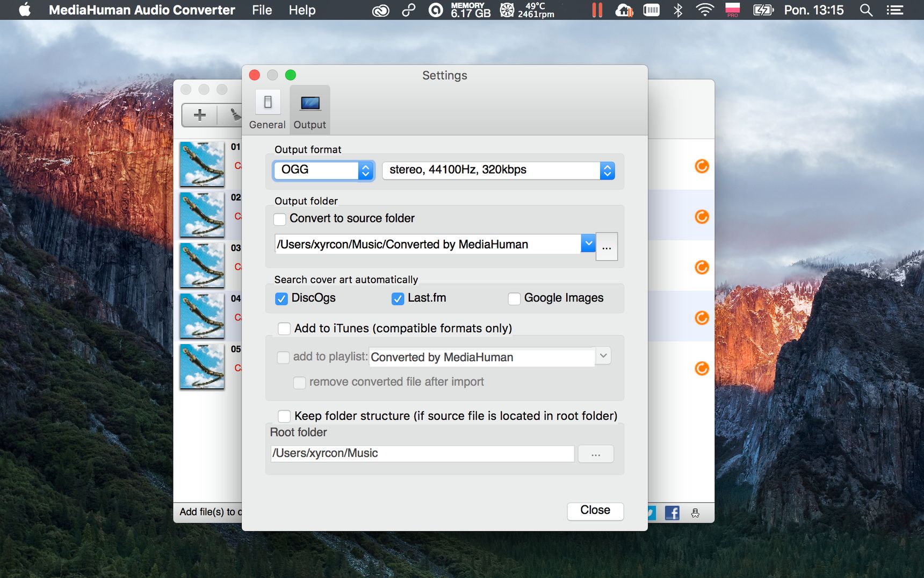This screenshot has height=578, width=924.
Task: Click the add file plus button in main window
Action: pyautogui.click(x=200, y=115)
